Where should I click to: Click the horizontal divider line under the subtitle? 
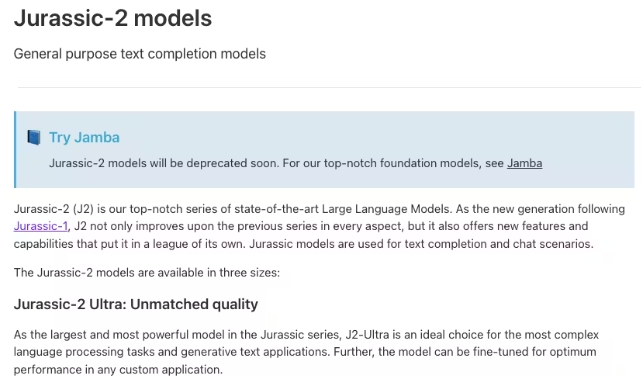(x=329, y=87)
